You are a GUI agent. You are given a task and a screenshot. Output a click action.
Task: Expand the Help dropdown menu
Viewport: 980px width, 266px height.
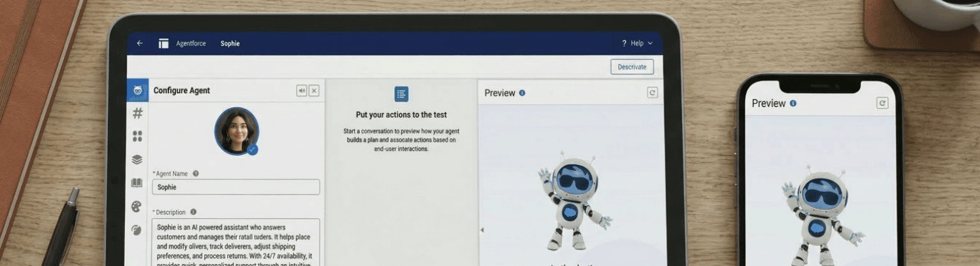[637, 43]
